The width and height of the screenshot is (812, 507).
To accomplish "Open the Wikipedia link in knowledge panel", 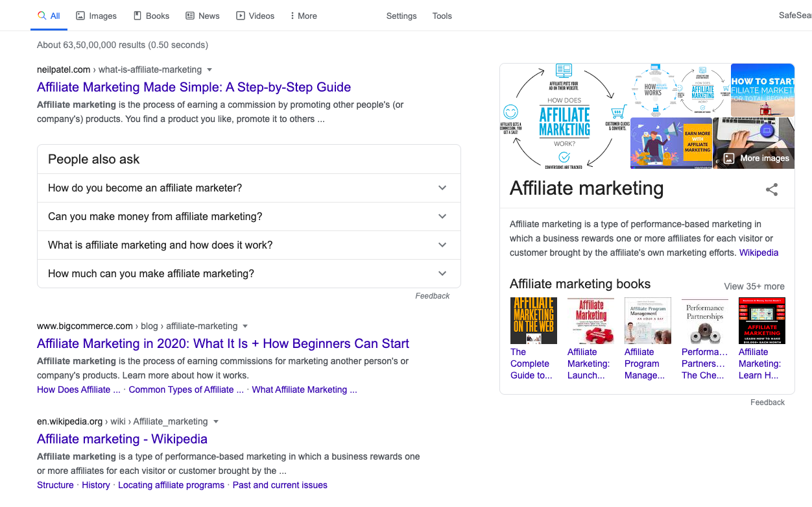I will click(x=758, y=253).
